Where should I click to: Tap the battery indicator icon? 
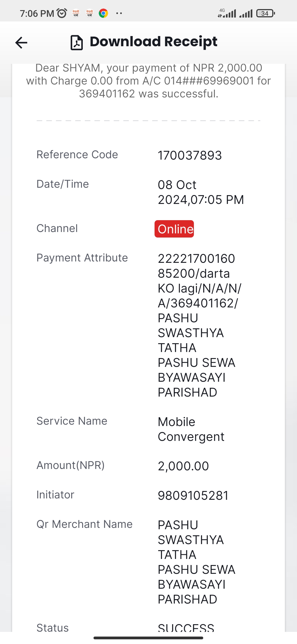[266, 13]
